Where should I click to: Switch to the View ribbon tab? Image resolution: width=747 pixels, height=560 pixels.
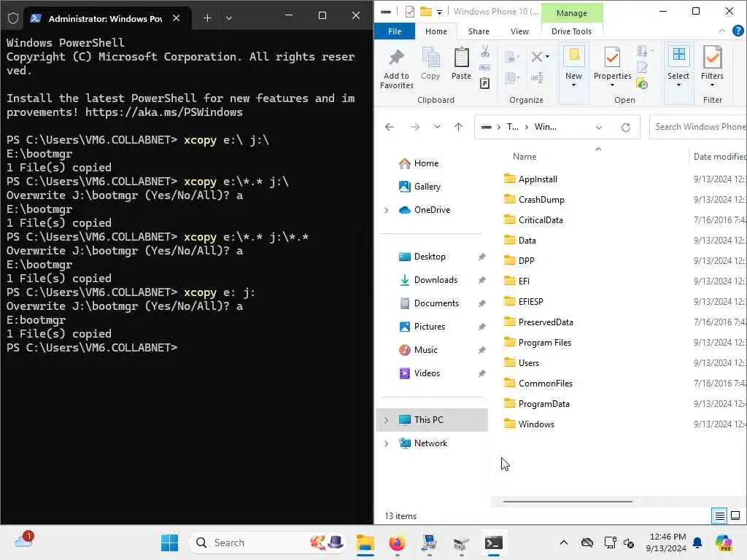(519, 31)
